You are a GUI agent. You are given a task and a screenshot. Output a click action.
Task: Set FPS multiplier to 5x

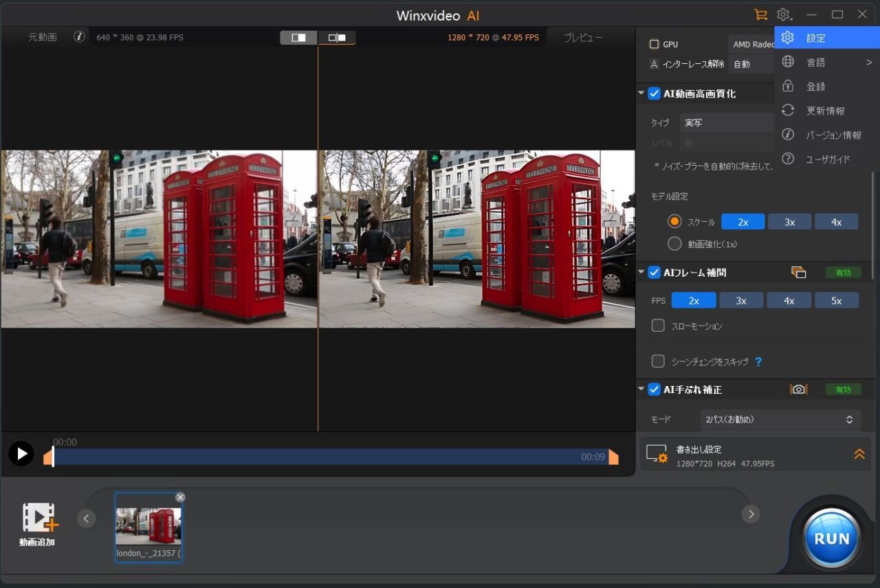coord(836,300)
